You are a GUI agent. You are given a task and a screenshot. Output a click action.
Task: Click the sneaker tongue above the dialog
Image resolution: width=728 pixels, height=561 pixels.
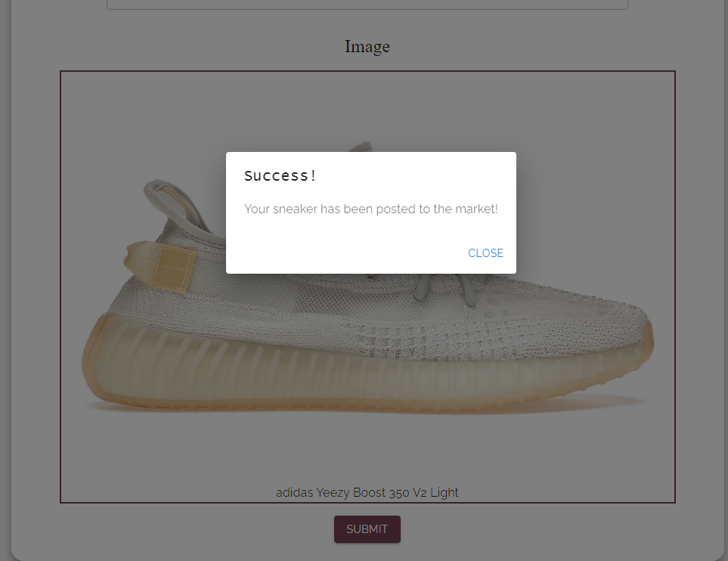362,146
